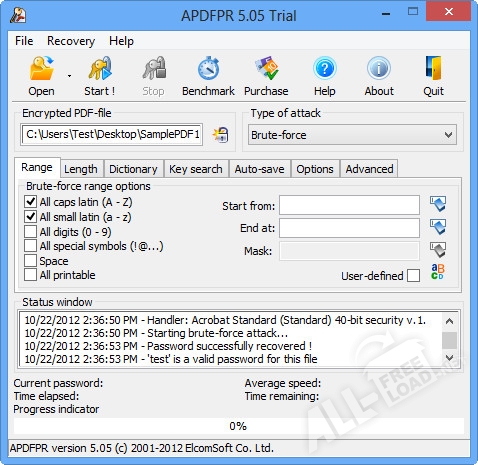The image size is (478, 465).
Task: Click the icon beside End at field
Action: 438,227
